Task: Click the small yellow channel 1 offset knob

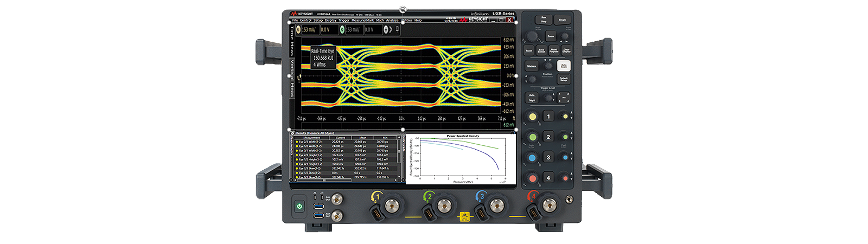Action: [565, 117]
